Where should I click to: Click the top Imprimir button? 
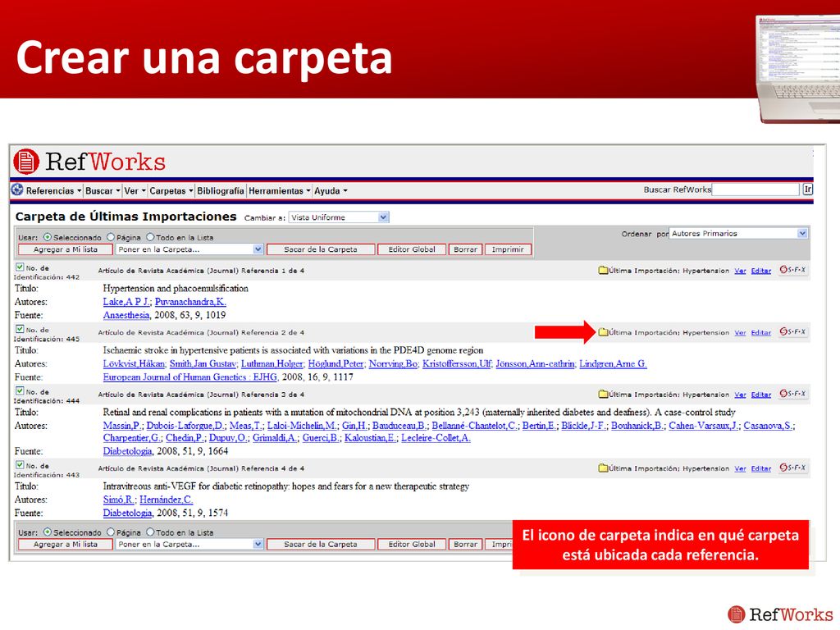(508, 249)
